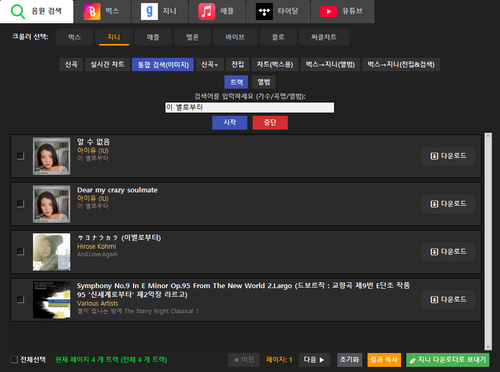The image size is (500, 372).
Task: Choose the 실시간 차트 mode
Action: pyautogui.click(x=107, y=64)
